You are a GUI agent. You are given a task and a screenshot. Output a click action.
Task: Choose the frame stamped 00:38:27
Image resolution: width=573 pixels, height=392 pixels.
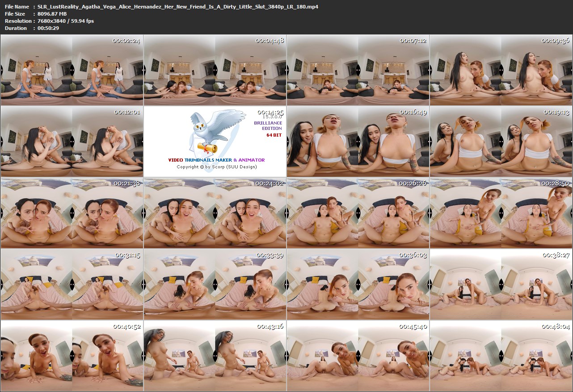tap(501, 284)
